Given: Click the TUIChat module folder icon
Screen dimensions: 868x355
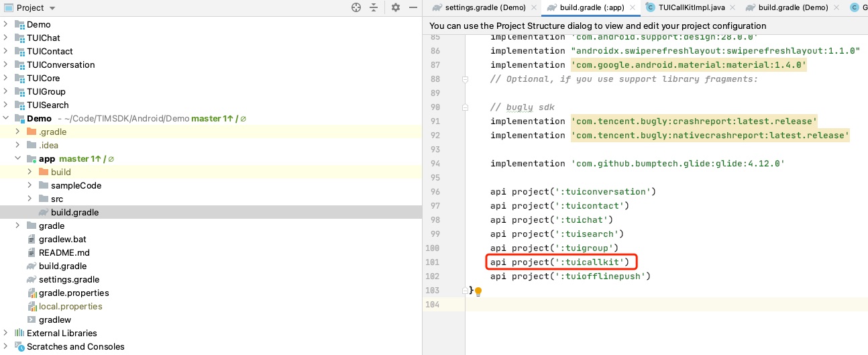Looking at the screenshot, I should [x=19, y=38].
